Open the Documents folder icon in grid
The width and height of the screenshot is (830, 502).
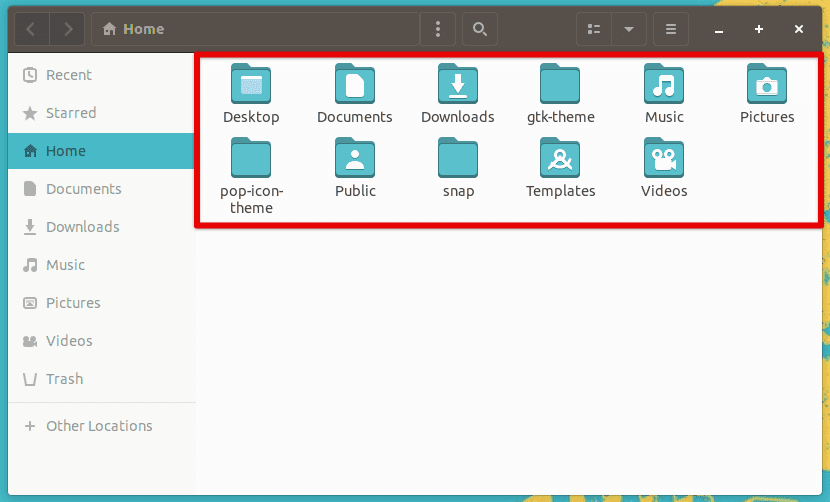[x=355, y=85]
